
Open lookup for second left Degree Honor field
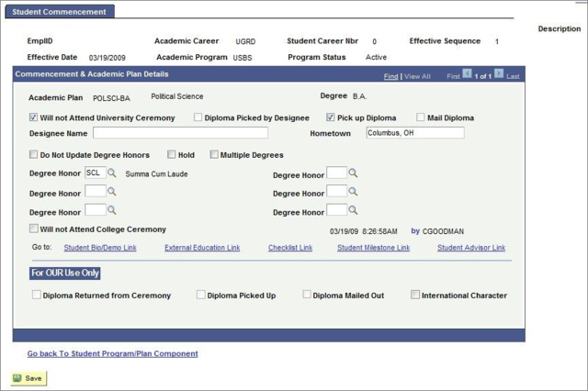pos(112,192)
